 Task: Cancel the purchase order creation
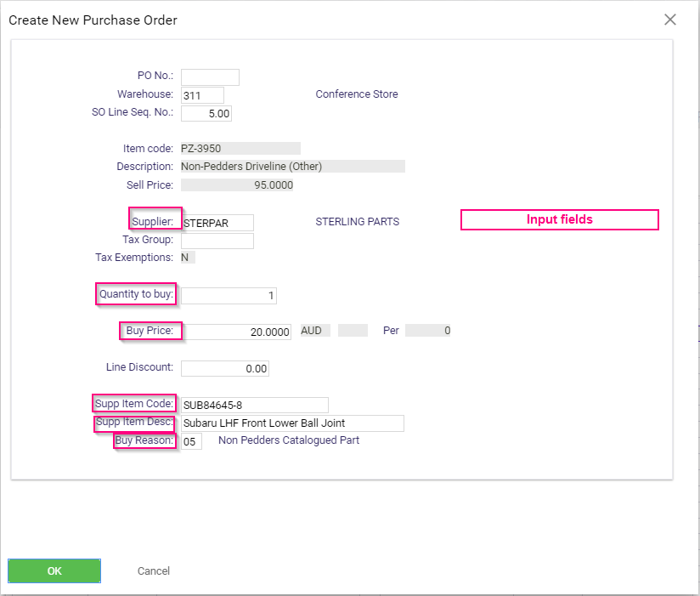(x=153, y=570)
